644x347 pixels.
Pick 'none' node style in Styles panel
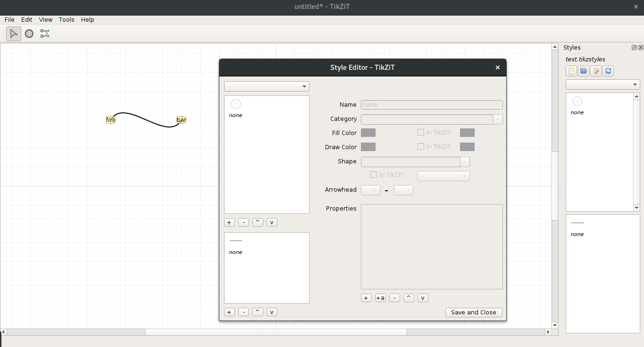pos(577,106)
